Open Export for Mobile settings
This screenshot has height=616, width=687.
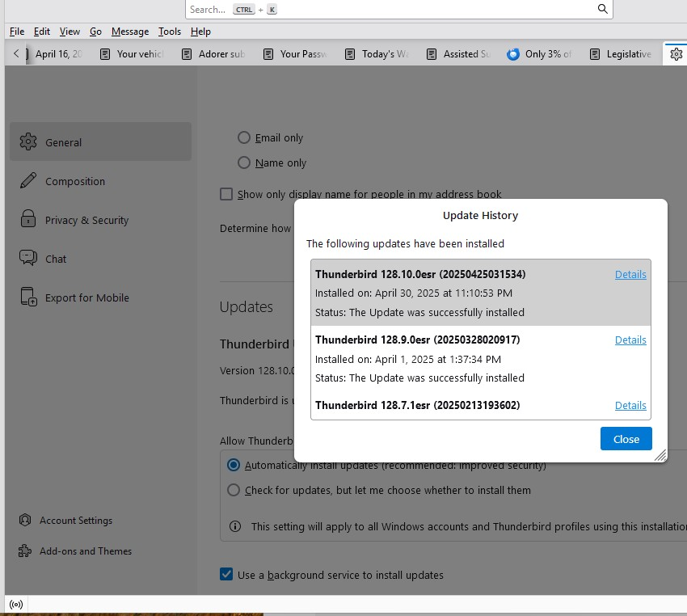pyautogui.click(x=100, y=297)
